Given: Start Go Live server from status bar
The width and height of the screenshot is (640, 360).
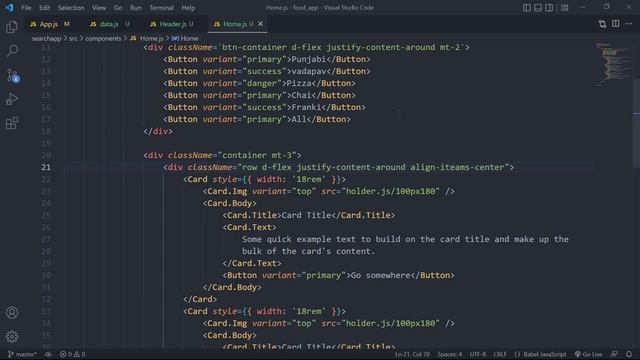Looking at the screenshot, I should pyautogui.click(x=589, y=354).
